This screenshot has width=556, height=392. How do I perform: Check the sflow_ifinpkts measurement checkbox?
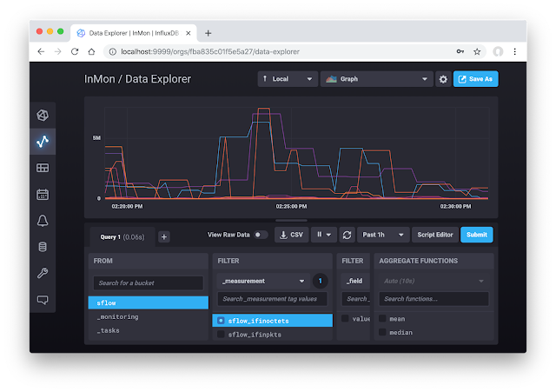221,334
